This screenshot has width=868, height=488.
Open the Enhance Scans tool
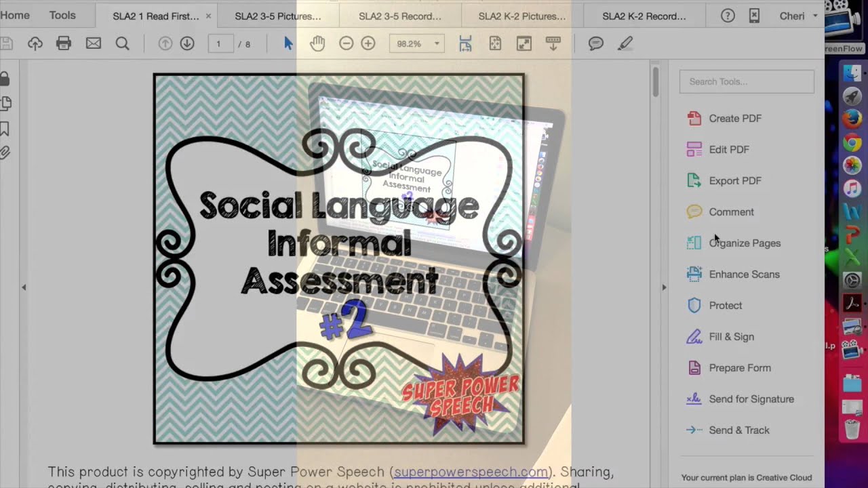point(733,274)
